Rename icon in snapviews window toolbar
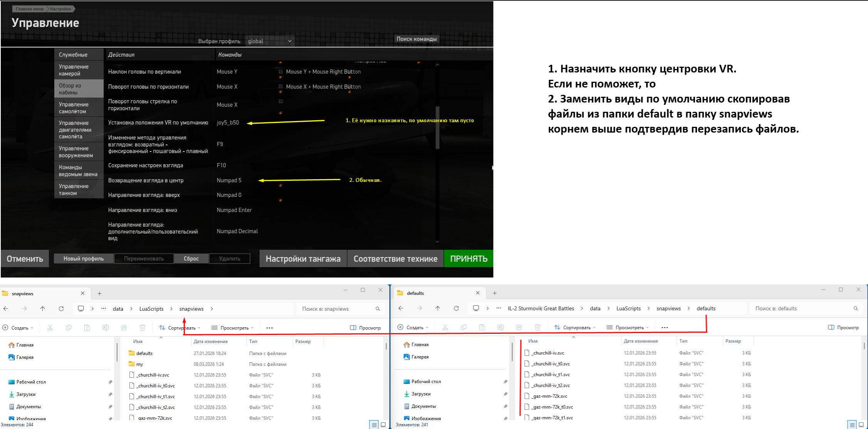868x429 pixels. [x=105, y=328]
